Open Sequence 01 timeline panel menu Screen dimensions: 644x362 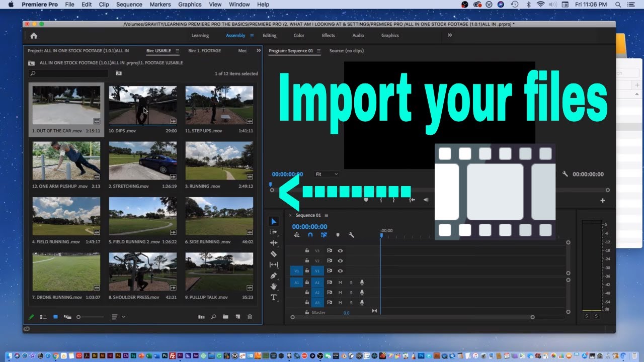(326, 216)
